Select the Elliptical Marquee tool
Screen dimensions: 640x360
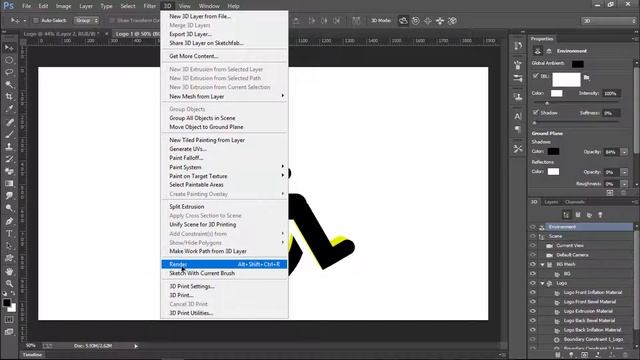click(9, 60)
